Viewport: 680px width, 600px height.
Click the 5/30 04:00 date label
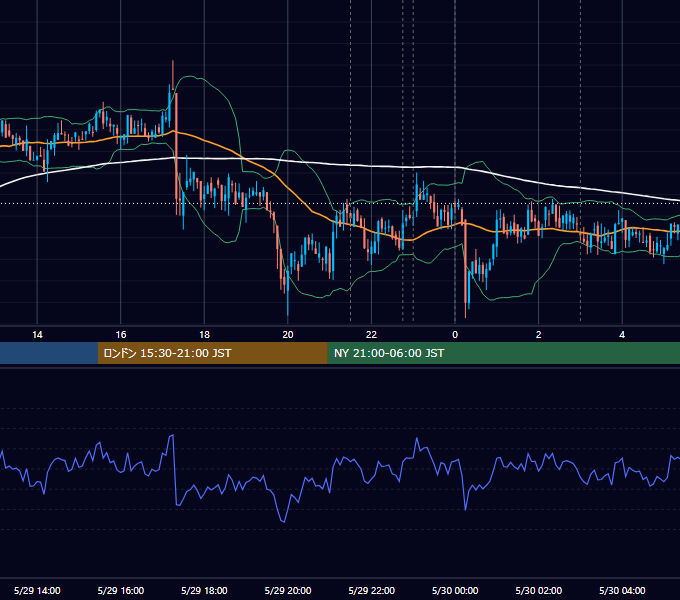(x=622, y=590)
